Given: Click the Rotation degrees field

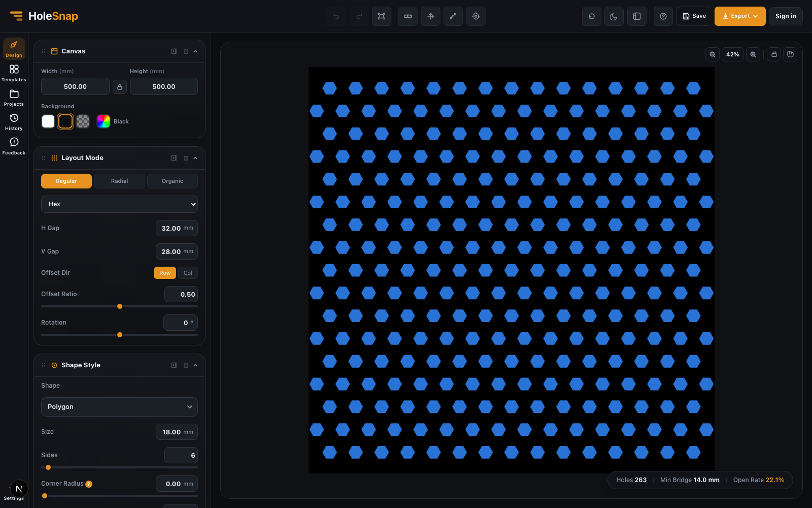Looking at the screenshot, I should (x=181, y=323).
